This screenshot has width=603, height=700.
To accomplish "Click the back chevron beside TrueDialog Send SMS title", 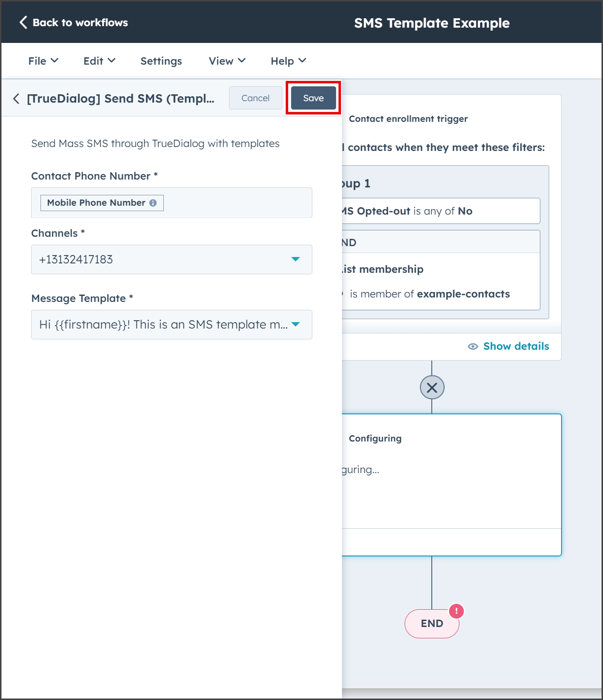I will click(16, 99).
